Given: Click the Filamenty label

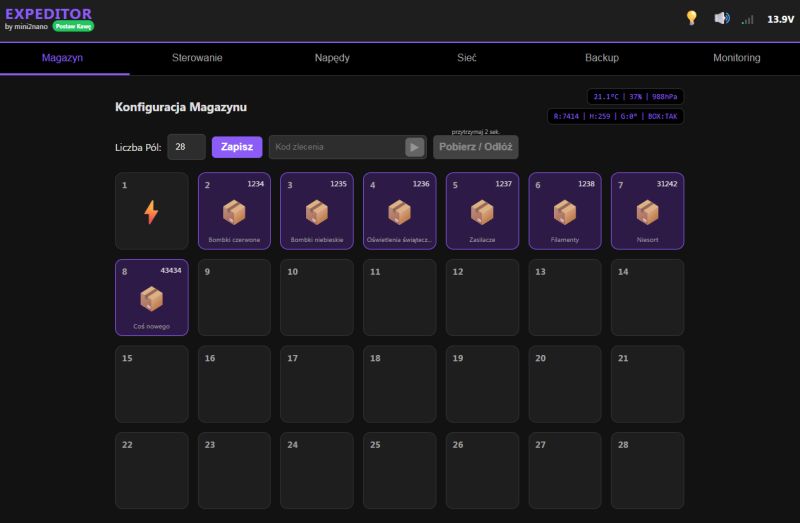Looking at the screenshot, I should 565,240.
